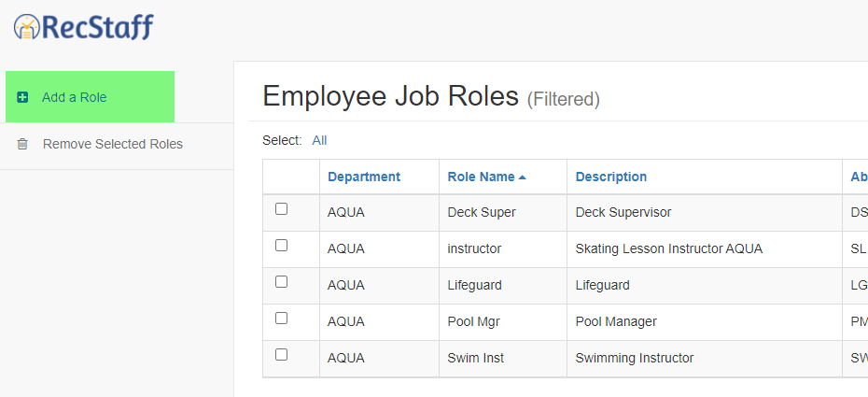Viewport: 868px width, 397px height.
Task: Select the instructor role checkbox
Action: point(282,246)
